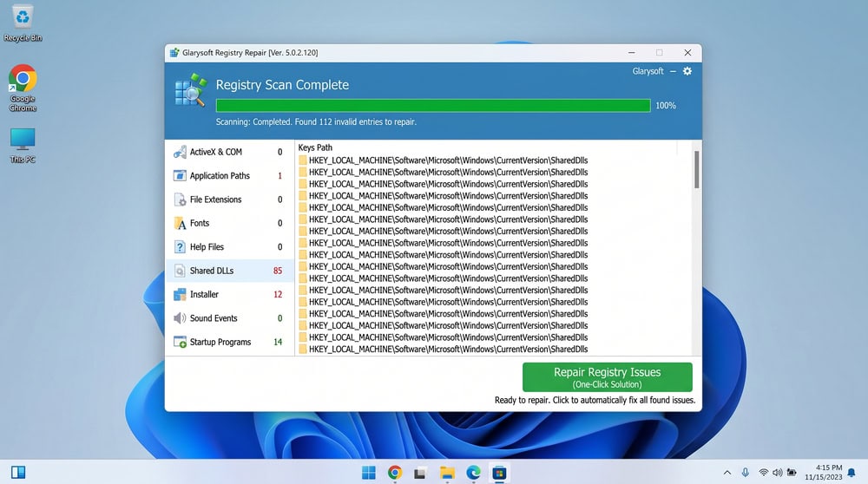868x484 pixels.
Task: Click the Shared DLLs category icon
Action: pos(180,271)
